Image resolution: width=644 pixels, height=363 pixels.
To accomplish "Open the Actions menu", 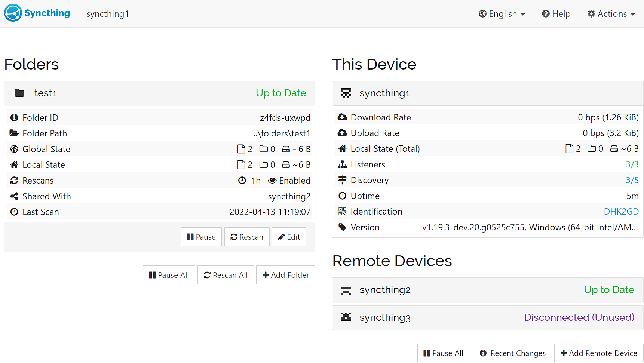I will (x=611, y=13).
